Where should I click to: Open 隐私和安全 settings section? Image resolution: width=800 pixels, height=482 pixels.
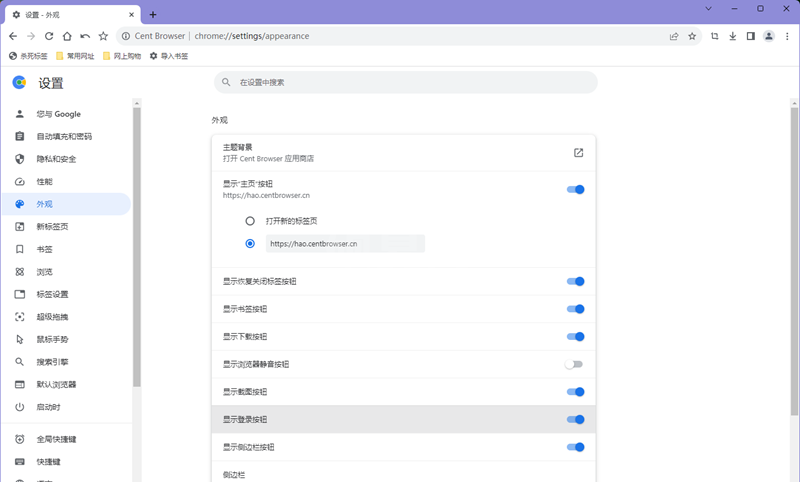tap(66, 159)
